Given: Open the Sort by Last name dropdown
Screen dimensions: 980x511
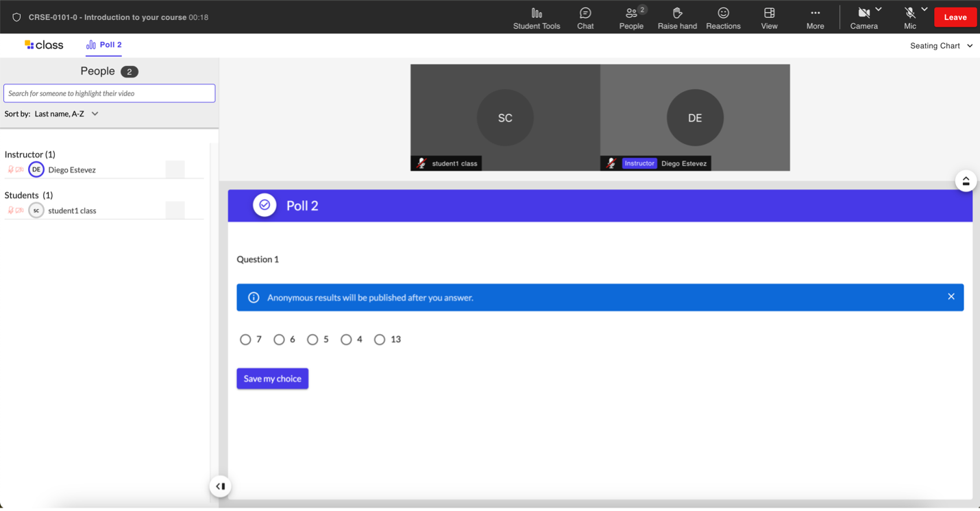Looking at the screenshot, I should pos(66,114).
